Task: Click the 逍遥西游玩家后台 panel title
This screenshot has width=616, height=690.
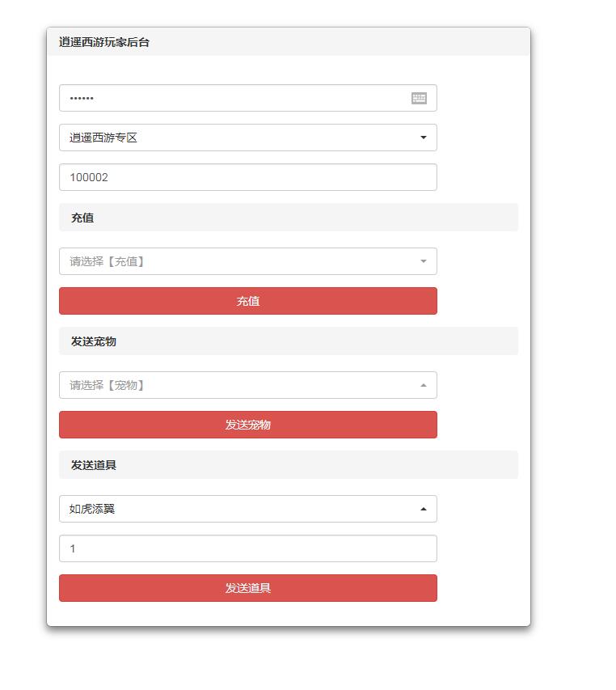Action: (x=104, y=42)
